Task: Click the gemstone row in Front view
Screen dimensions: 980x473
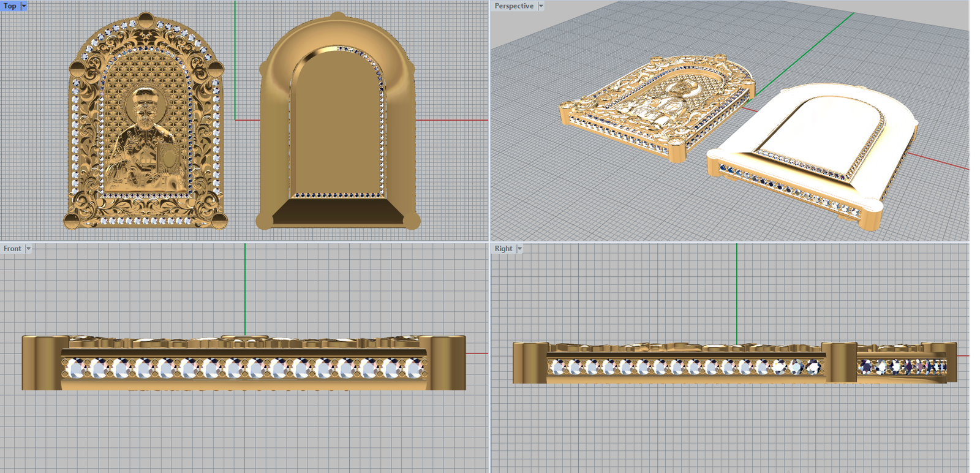Action: [x=245, y=368]
